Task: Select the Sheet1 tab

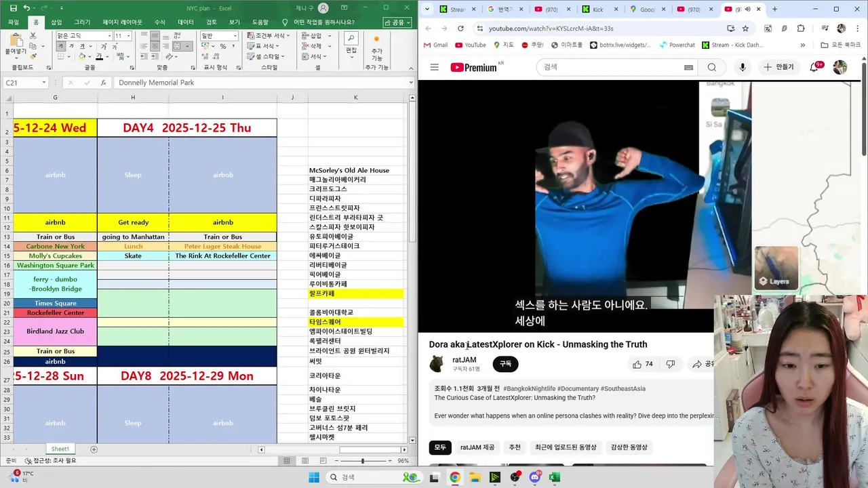Action: tap(60, 449)
